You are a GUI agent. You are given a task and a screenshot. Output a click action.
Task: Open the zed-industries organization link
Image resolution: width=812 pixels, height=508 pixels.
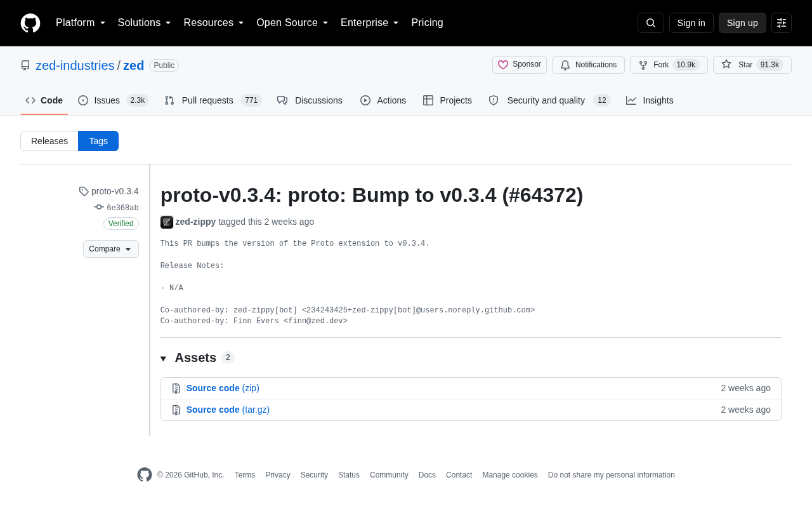pyautogui.click(x=75, y=65)
